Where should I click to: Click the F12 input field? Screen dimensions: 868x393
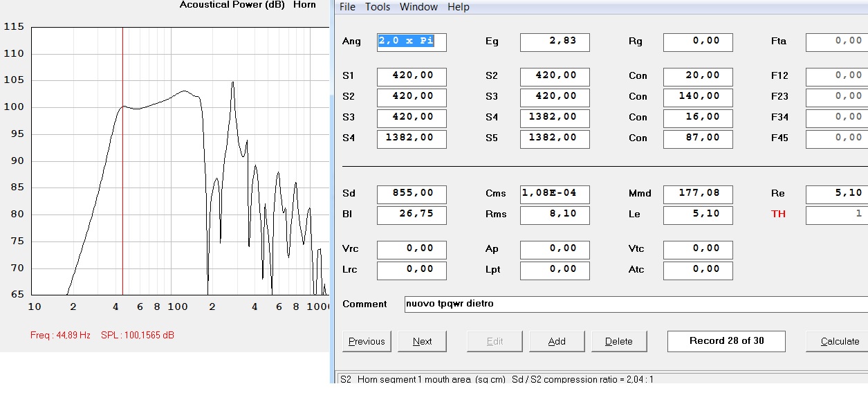pos(837,76)
